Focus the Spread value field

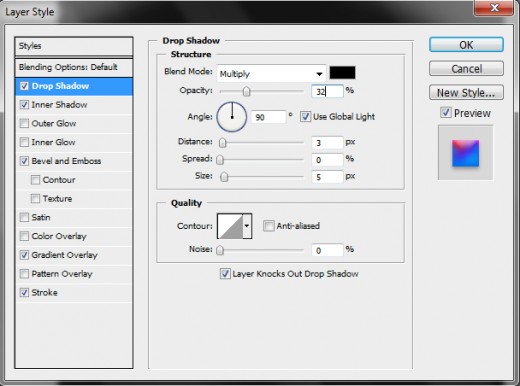[x=327, y=160]
